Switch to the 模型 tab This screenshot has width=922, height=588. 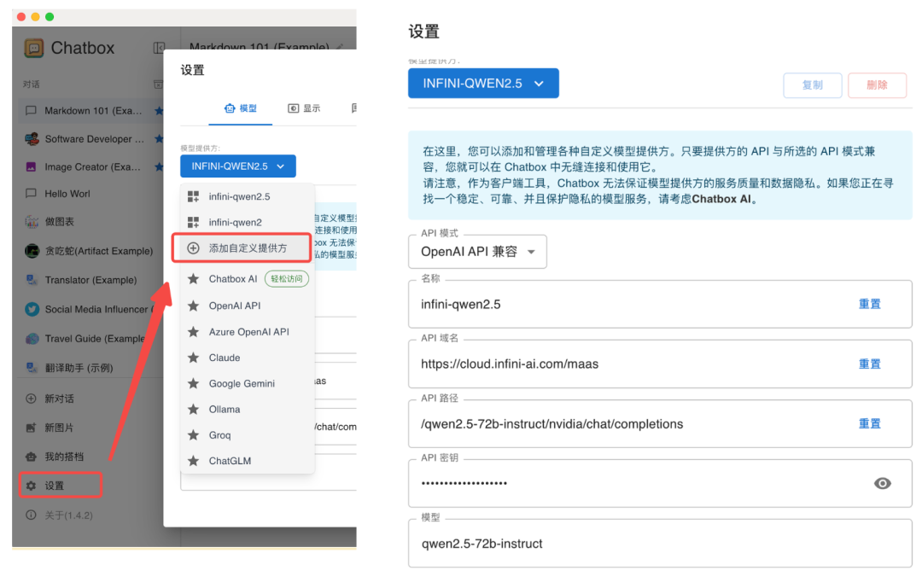click(x=241, y=108)
